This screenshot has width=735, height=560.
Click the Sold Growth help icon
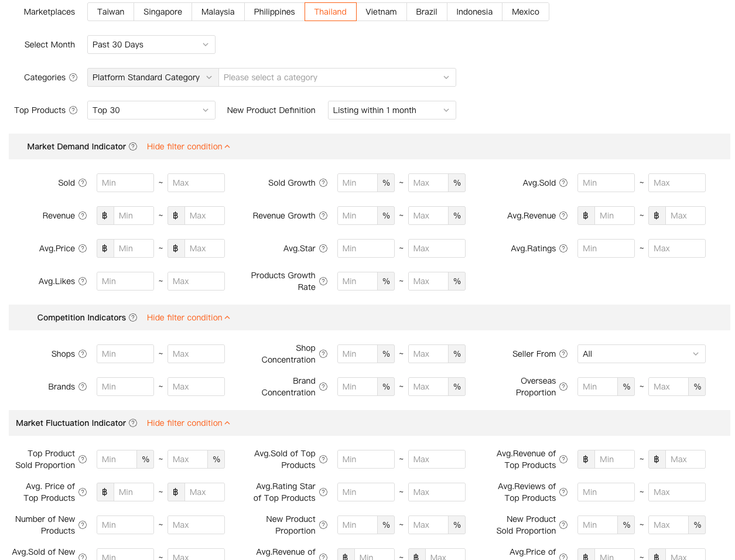coord(323,183)
